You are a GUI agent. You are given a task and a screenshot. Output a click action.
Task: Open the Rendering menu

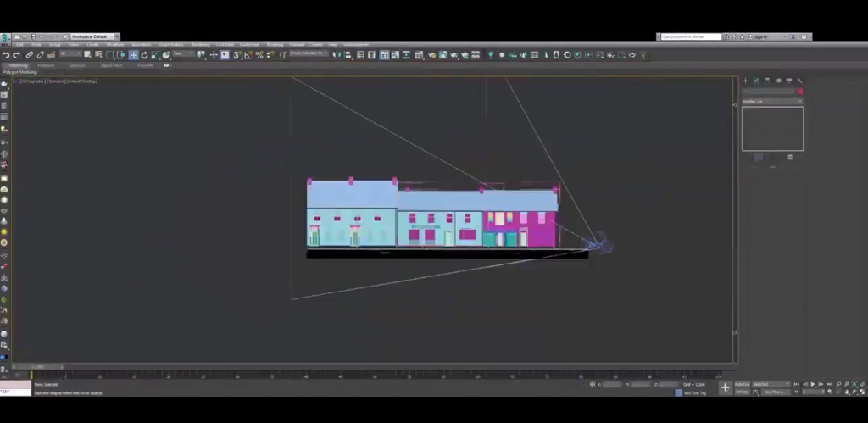pos(200,45)
